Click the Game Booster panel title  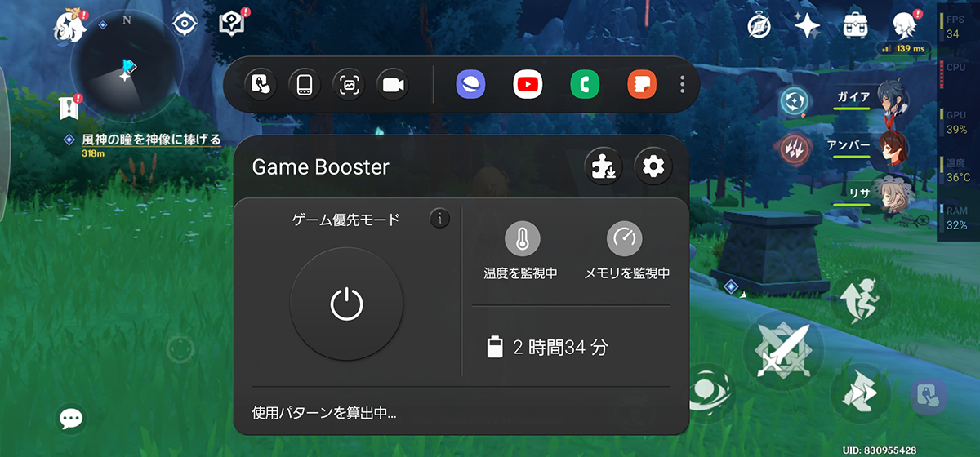[x=320, y=167]
